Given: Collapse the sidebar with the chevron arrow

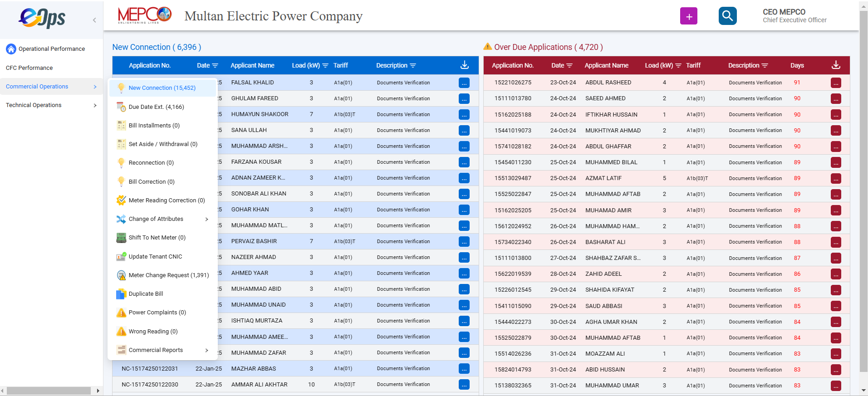Looking at the screenshot, I should point(94,20).
